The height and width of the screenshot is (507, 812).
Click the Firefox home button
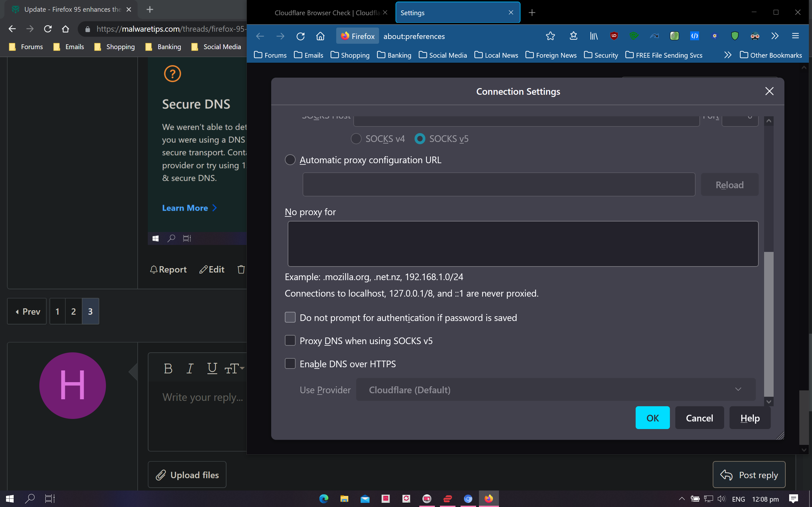pyautogui.click(x=320, y=36)
